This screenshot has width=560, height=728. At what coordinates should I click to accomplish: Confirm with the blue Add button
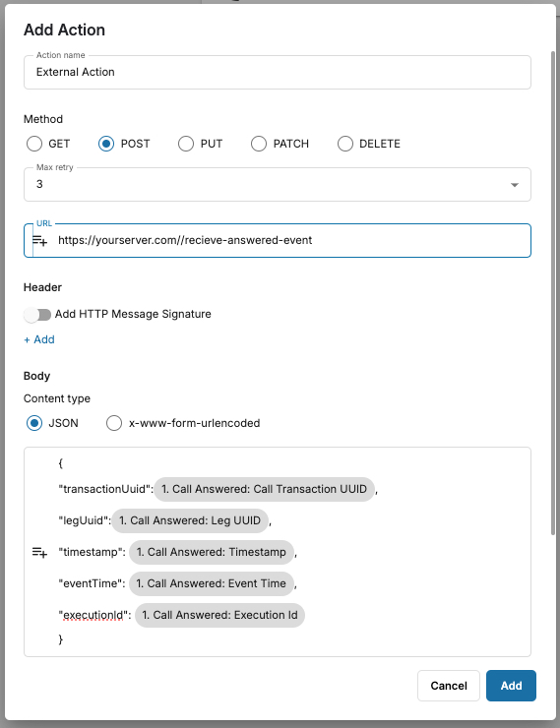[511, 686]
